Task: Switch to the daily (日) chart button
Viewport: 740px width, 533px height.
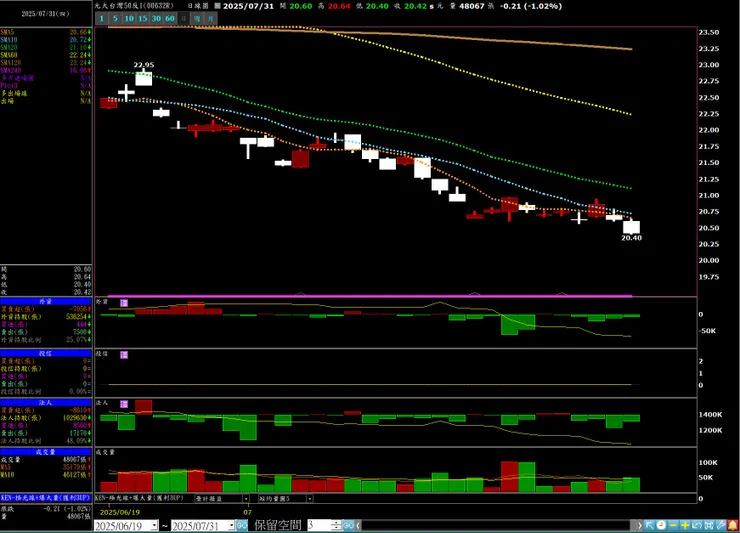Action: point(184,18)
